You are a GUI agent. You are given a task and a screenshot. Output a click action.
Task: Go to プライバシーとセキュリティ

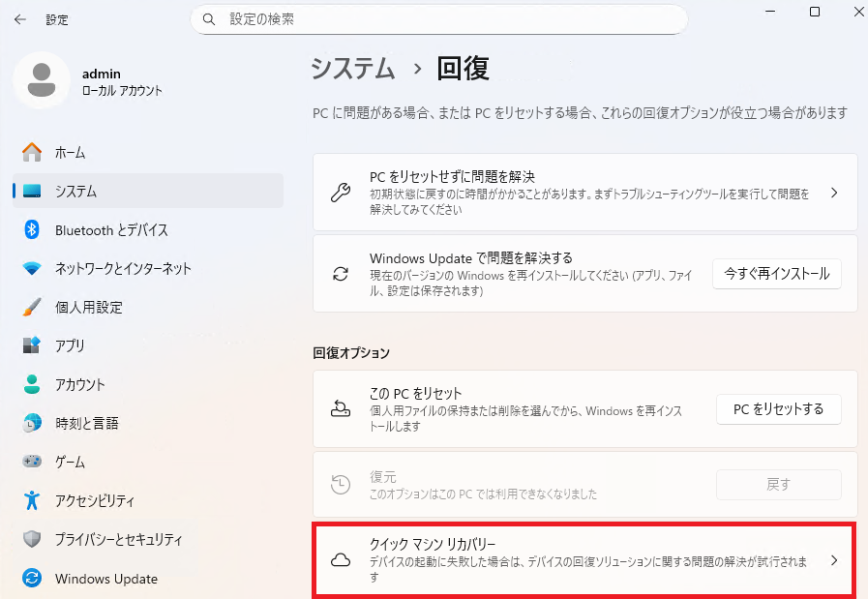pyautogui.click(x=148, y=539)
